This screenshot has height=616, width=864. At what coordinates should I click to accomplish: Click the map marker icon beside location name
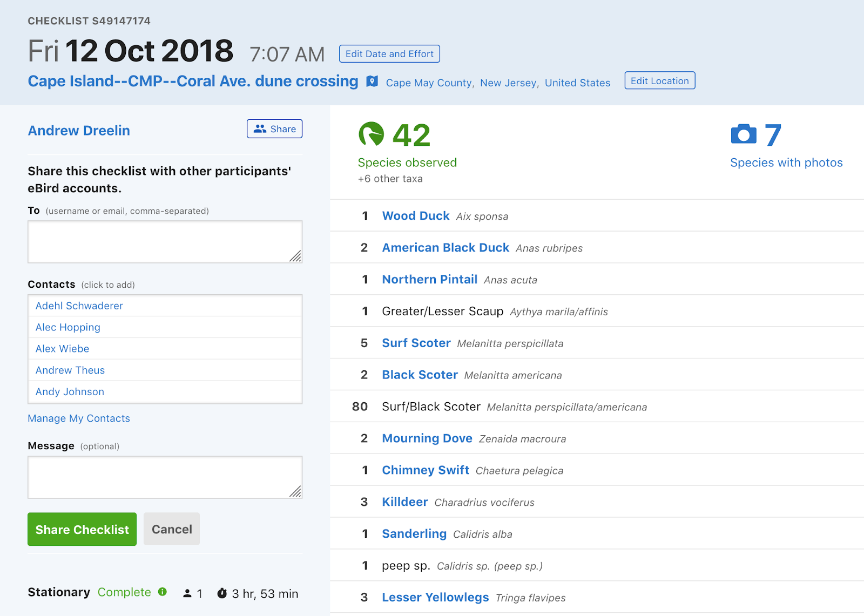(x=372, y=81)
